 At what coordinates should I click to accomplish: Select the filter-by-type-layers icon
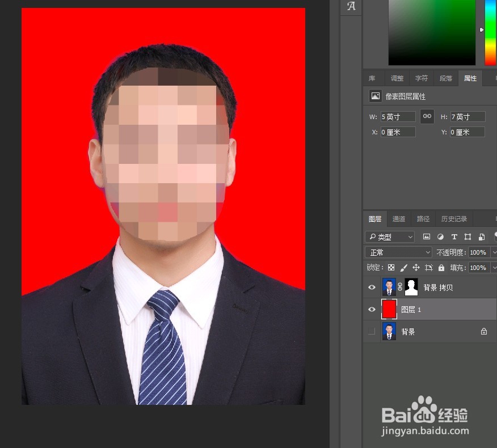454,236
